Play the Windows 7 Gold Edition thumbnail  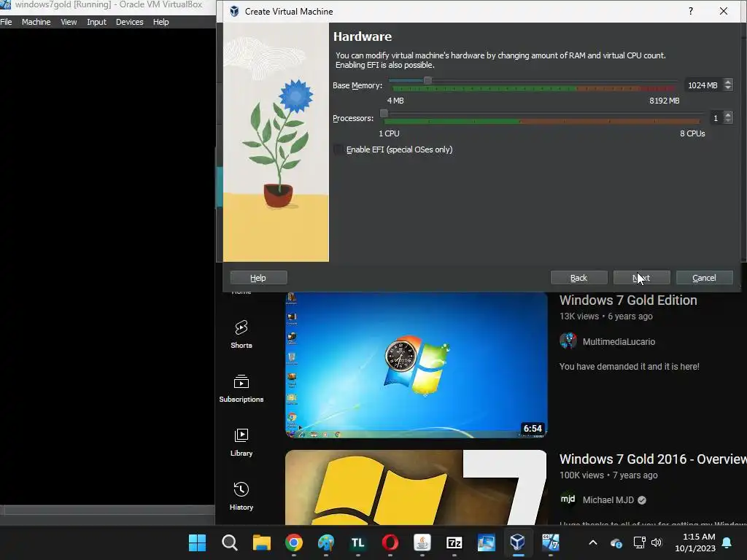(417, 365)
